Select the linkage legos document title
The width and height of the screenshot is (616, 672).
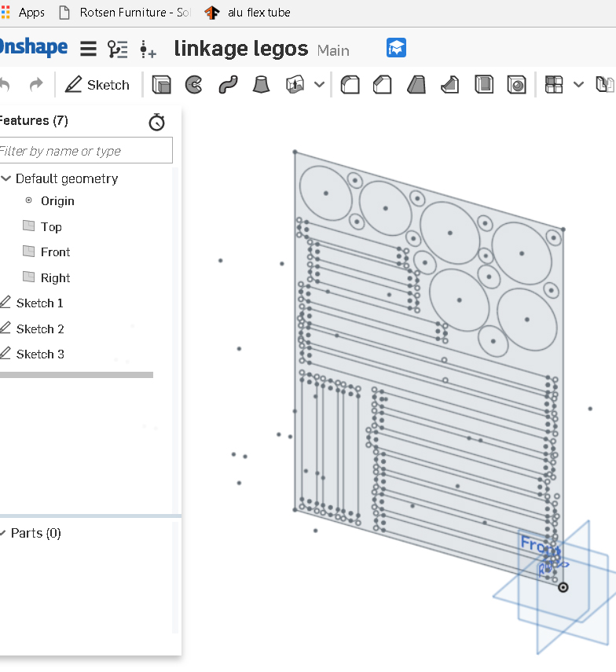pyautogui.click(x=240, y=49)
